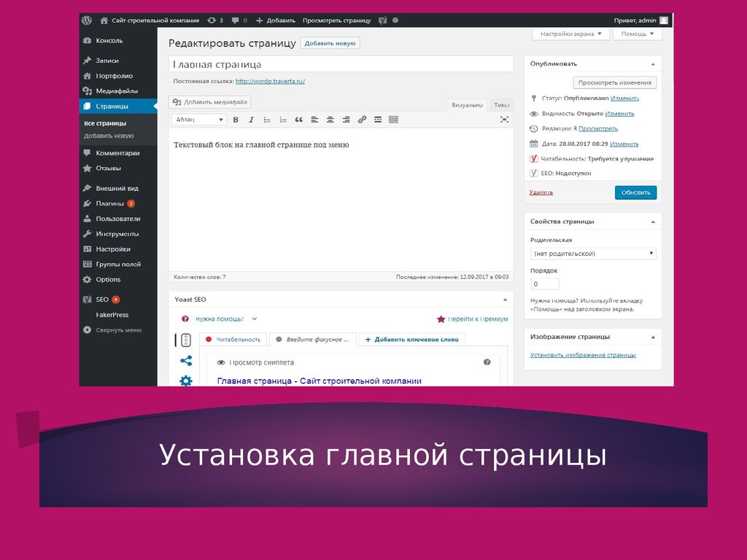Insert a blockquote
Screen dimensions: 747x560
pos(298,120)
